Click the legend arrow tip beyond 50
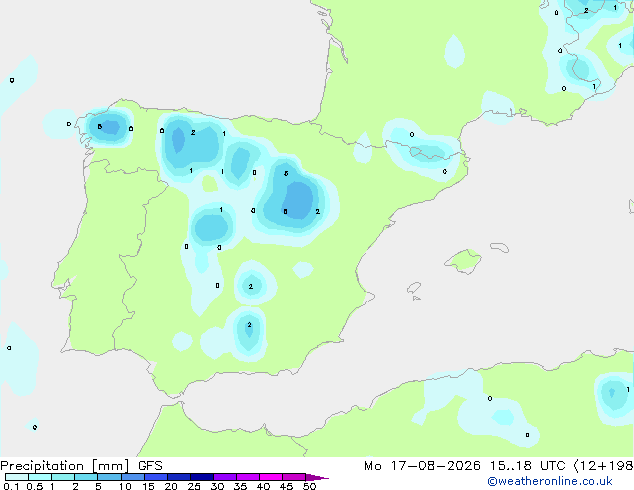 (x=317, y=477)
